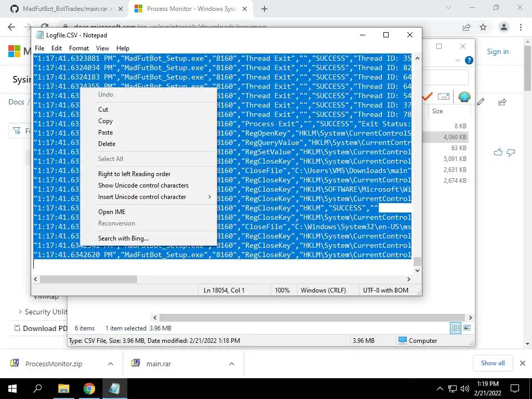Image resolution: width=532 pixels, height=399 pixels.
Task: Select Search with Bing option
Action: pyautogui.click(x=123, y=238)
